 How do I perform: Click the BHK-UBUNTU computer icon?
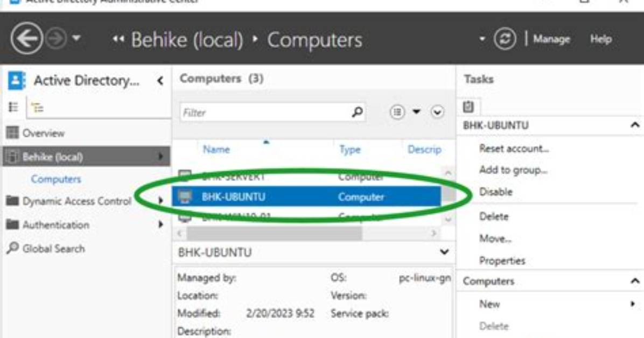click(x=185, y=197)
